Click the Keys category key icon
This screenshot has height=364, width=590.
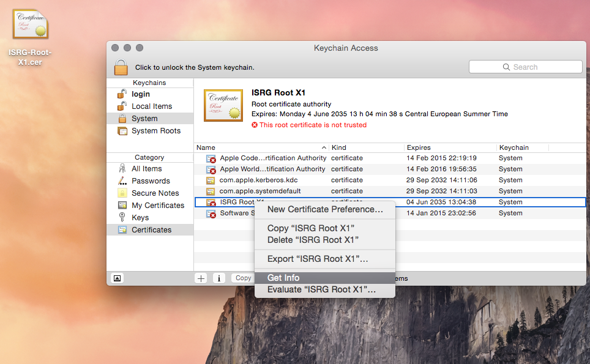point(122,217)
